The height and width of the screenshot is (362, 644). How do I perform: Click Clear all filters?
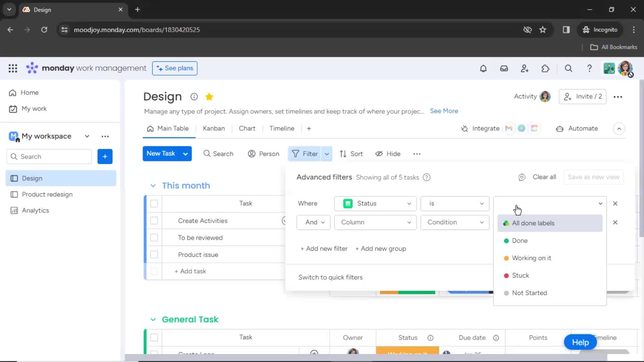point(544,177)
